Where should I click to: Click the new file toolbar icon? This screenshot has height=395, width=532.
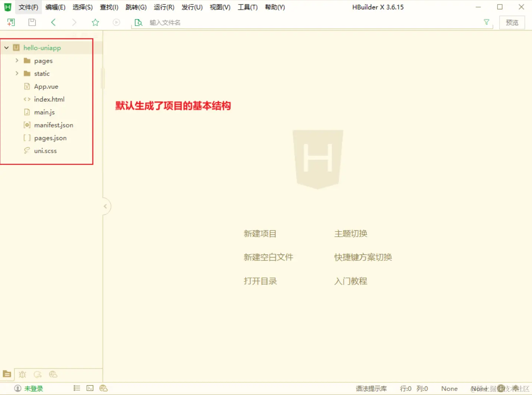(11, 22)
